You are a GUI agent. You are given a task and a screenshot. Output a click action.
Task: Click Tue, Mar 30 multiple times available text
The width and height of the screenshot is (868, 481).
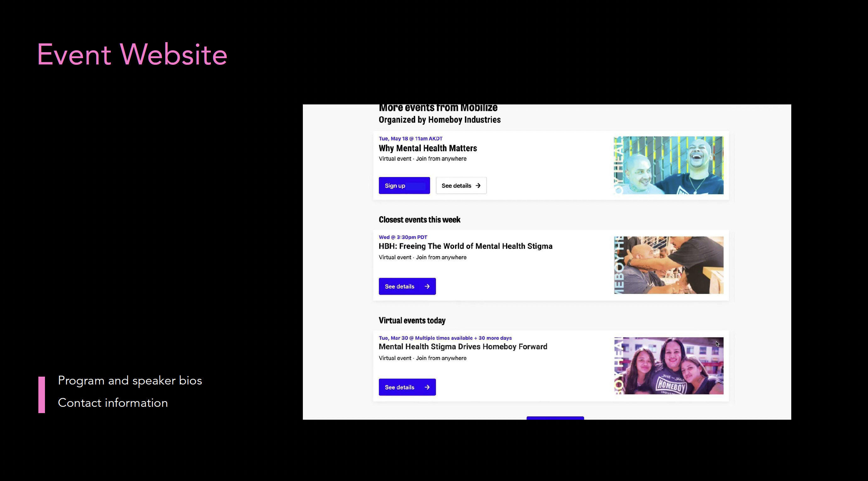point(445,338)
